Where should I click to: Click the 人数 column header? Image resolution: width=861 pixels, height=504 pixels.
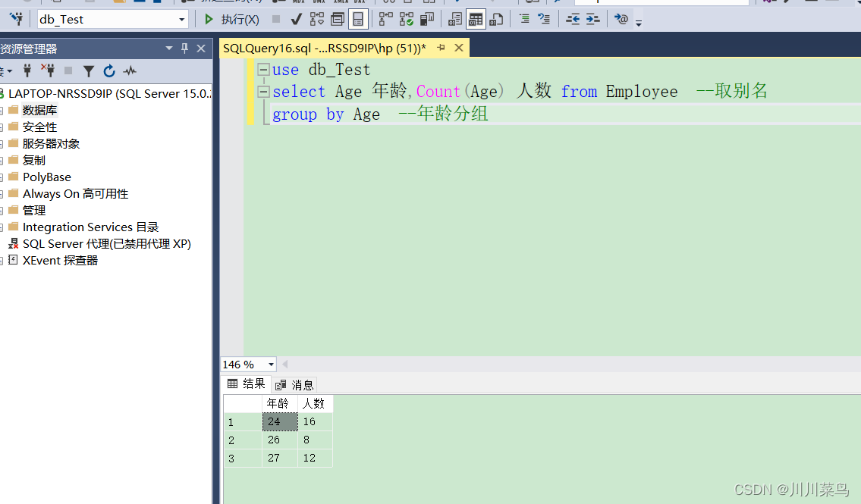click(x=315, y=404)
